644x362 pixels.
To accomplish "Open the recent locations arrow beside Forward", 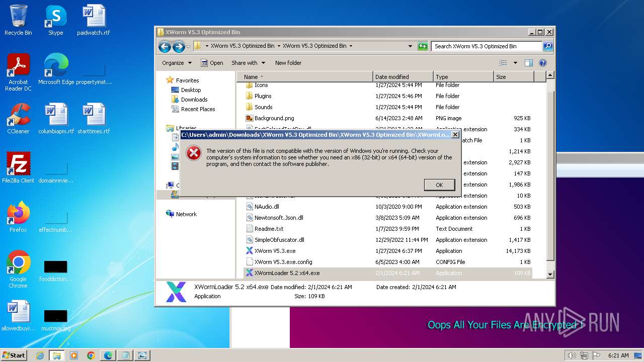I will (188, 46).
